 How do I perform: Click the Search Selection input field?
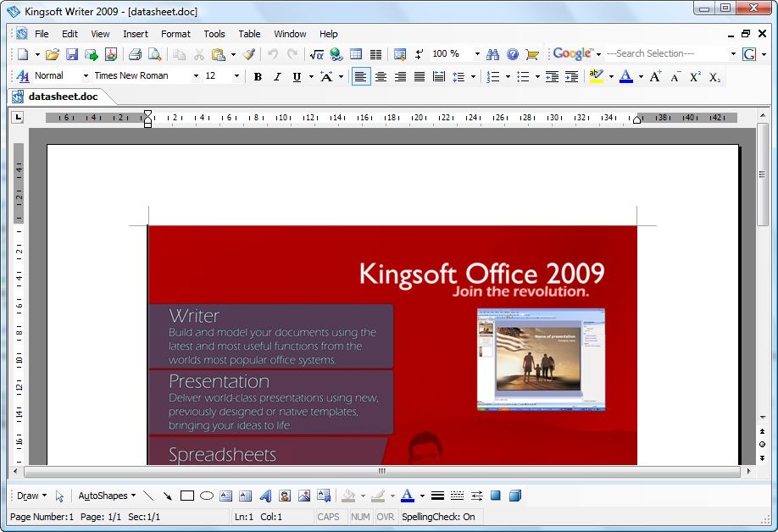666,53
